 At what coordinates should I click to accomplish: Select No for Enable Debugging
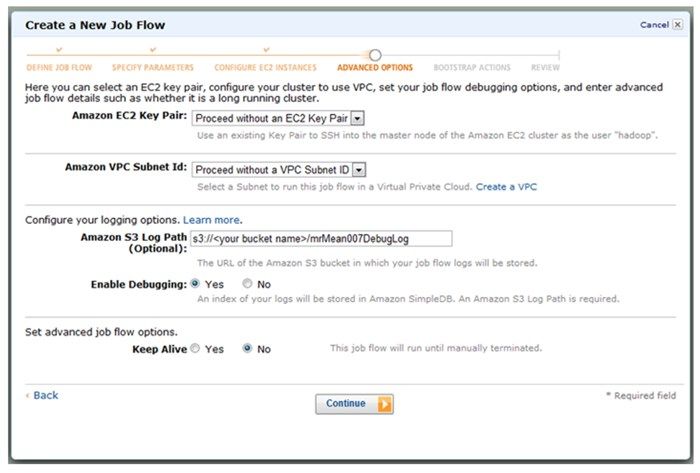248,284
